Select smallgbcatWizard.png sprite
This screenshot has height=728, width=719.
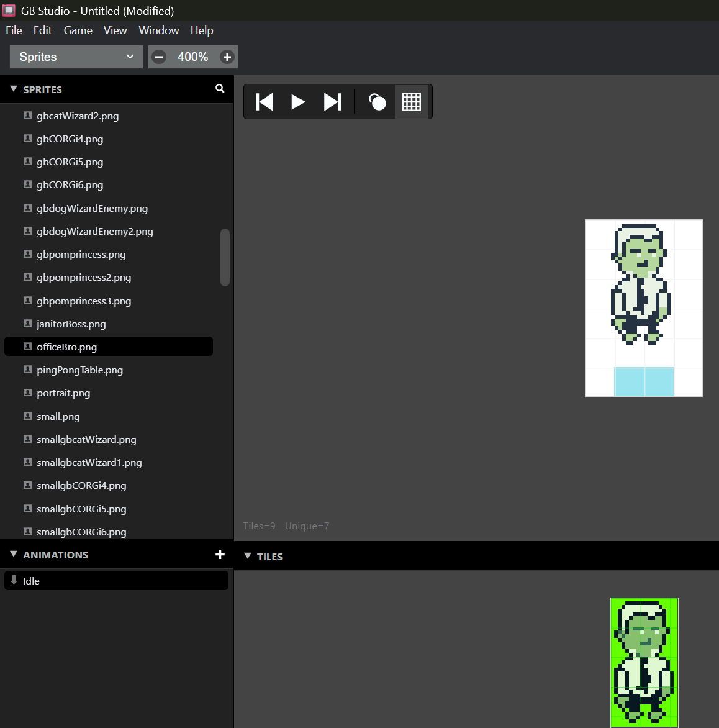click(109, 439)
